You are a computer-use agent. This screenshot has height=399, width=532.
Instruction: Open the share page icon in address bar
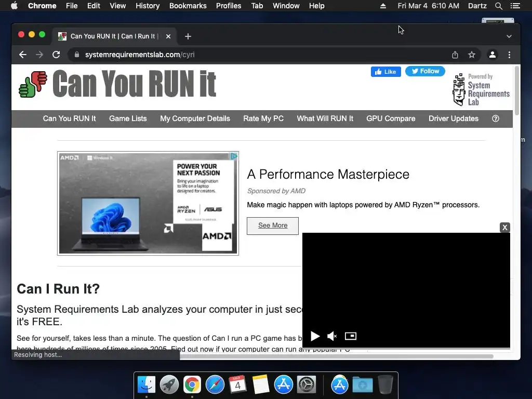(x=455, y=55)
